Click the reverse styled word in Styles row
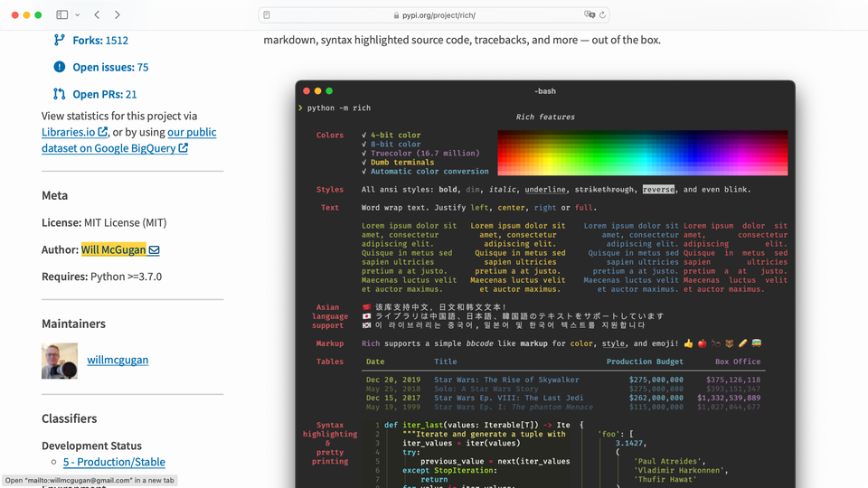Image resolution: width=868 pixels, height=488 pixels. point(658,189)
